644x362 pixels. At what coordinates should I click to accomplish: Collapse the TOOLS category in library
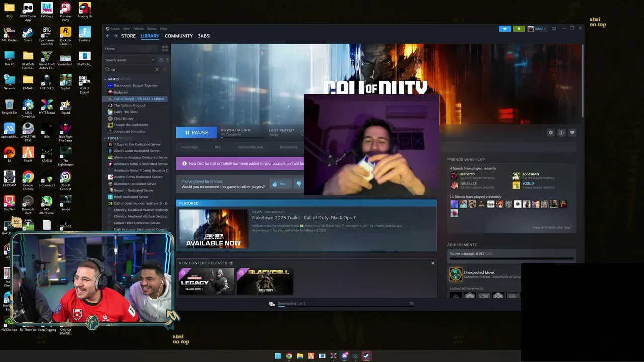(x=106, y=138)
